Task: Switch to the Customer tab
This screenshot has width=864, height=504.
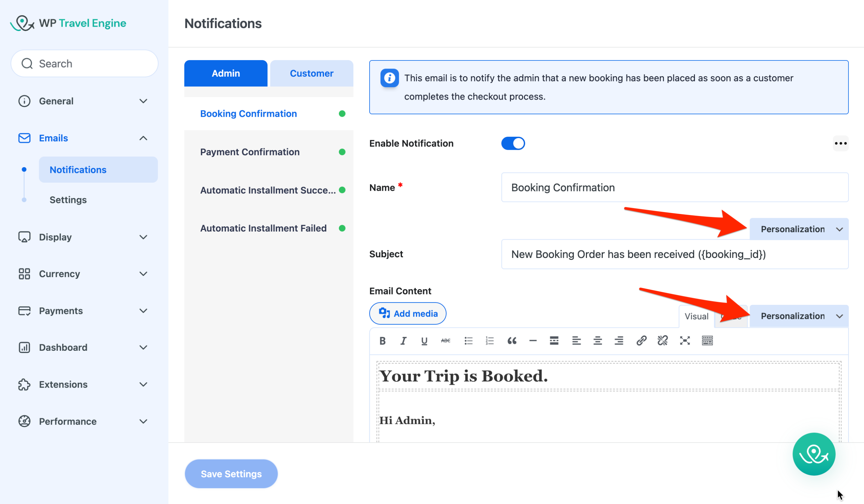Action: coord(311,73)
